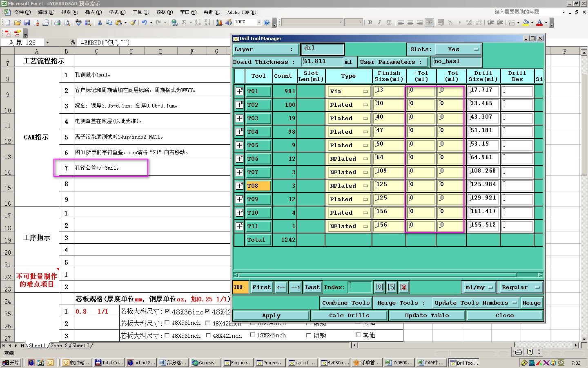The height and width of the screenshot is (368, 588).
Task: Click the Last navigation button
Action: tap(312, 287)
